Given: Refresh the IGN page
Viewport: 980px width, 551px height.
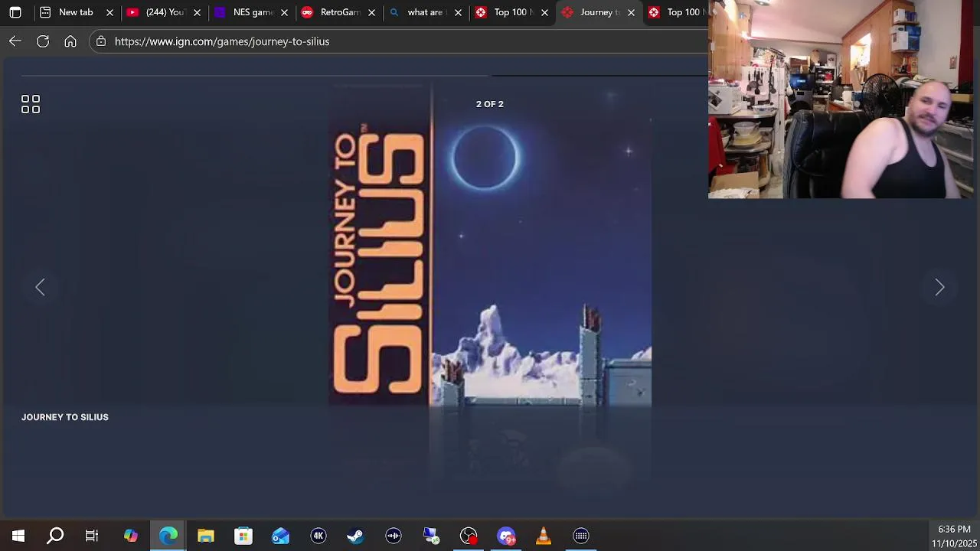Looking at the screenshot, I should (43, 41).
